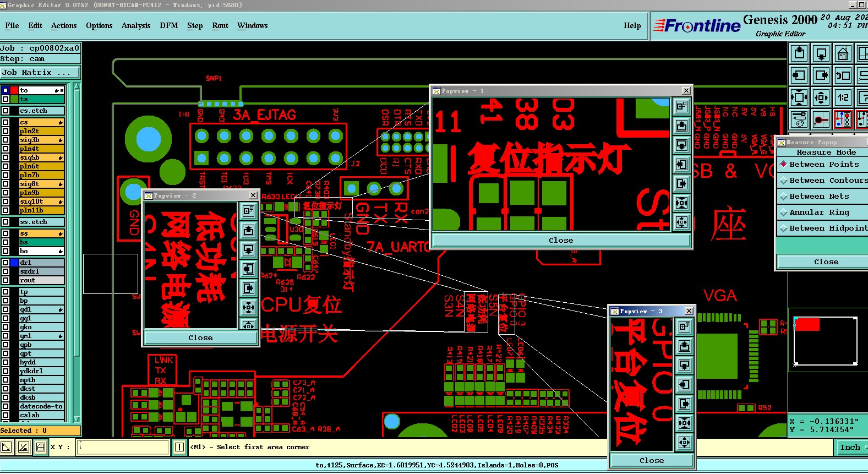The width and height of the screenshot is (868, 474).
Task: Click the top tool icon in Popview 1
Action: [x=681, y=106]
